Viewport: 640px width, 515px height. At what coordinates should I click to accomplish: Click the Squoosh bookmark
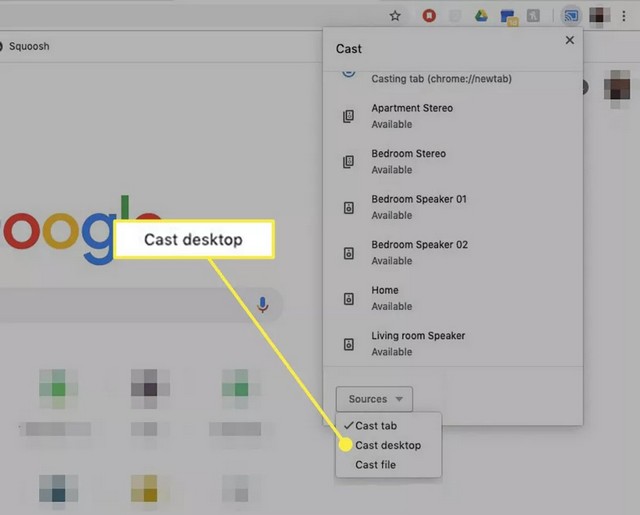point(30,46)
